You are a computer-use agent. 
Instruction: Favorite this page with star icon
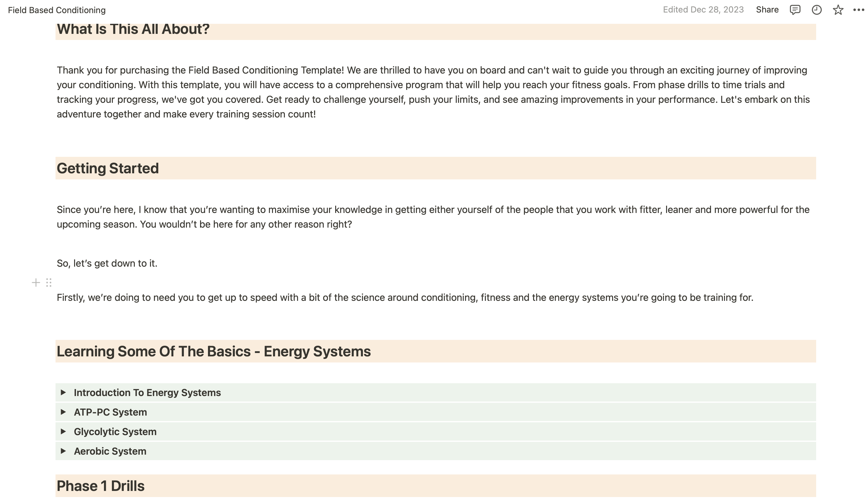(x=838, y=10)
